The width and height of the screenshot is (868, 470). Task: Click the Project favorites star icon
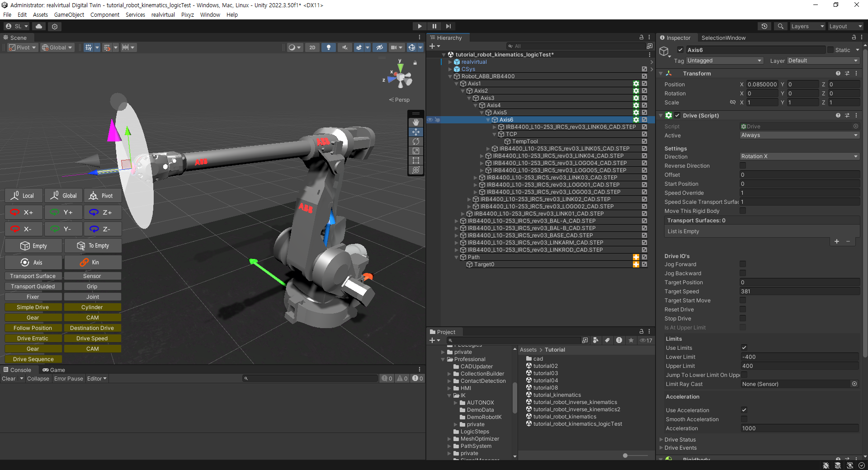click(x=631, y=340)
